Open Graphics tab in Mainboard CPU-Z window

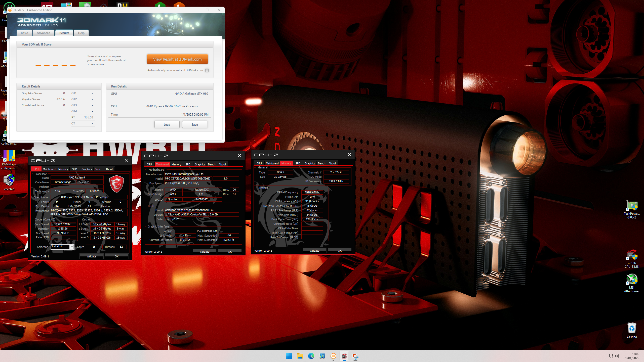(200, 164)
